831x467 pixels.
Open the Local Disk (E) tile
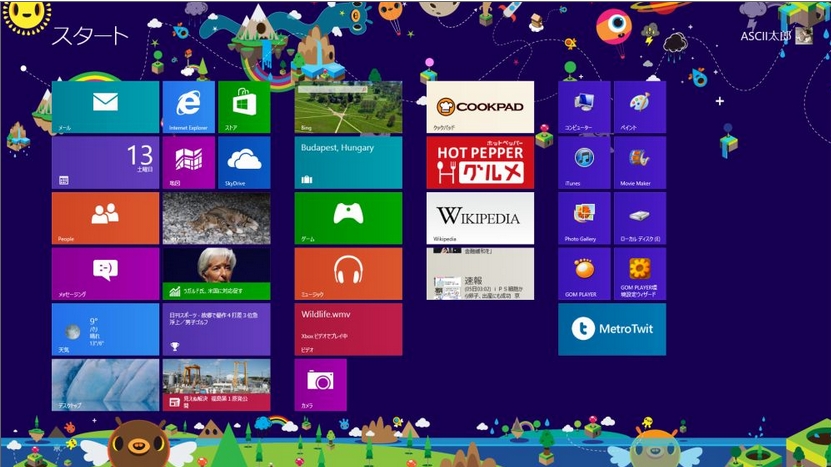pos(640,218)
